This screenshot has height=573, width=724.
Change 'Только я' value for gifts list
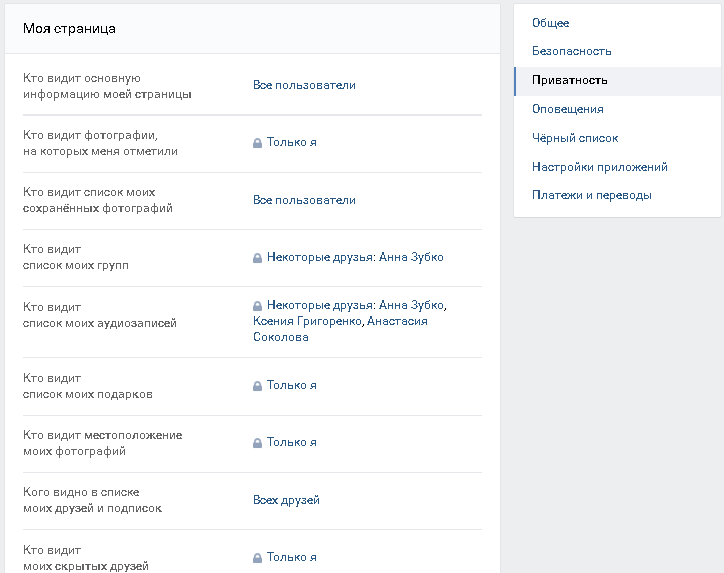(x=291, y=385)
